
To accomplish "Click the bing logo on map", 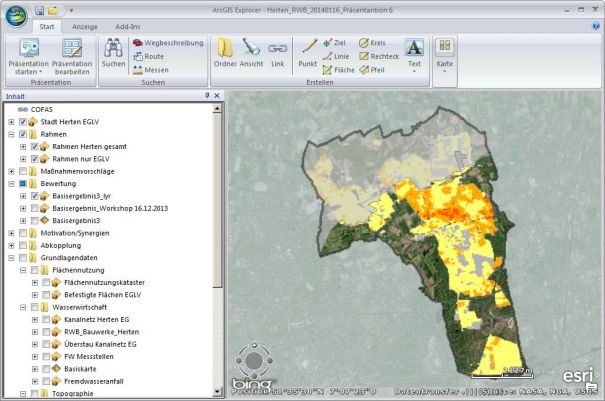I will 251,384.
